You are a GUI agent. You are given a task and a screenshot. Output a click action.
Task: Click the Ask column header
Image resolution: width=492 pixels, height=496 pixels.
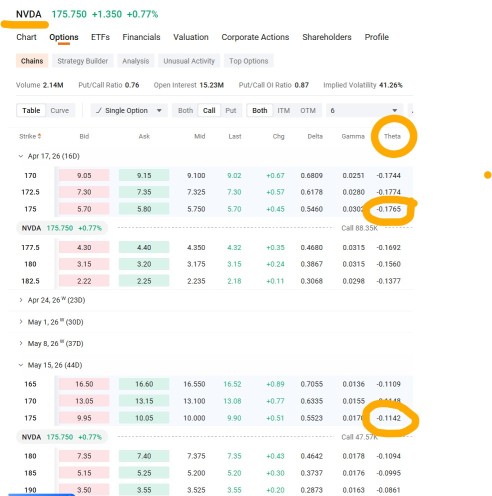click(144, 136)
